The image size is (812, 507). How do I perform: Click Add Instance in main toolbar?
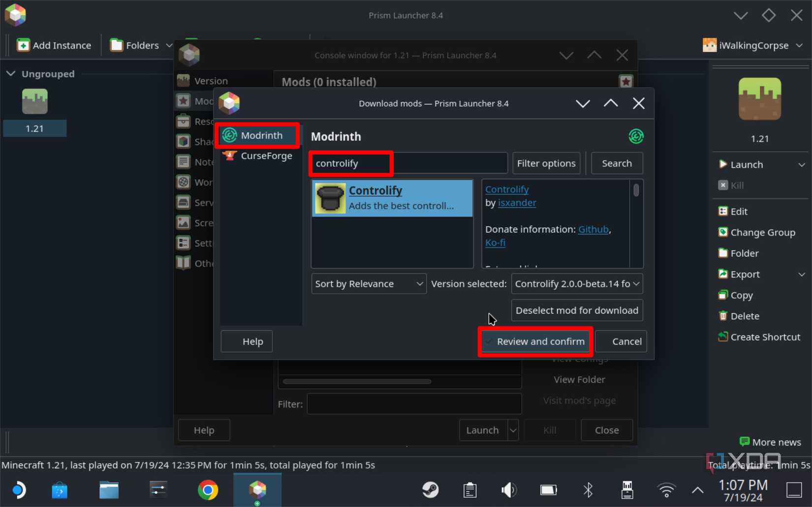pyautogui.click(x=54, y=45)
